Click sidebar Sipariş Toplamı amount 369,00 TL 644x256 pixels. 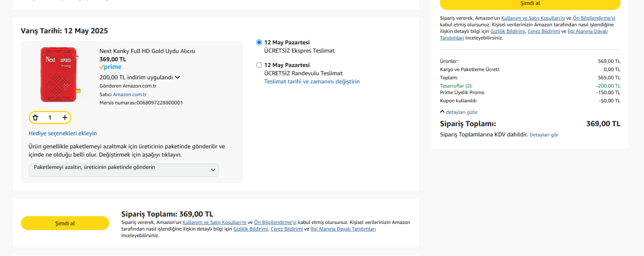point(603,124)
